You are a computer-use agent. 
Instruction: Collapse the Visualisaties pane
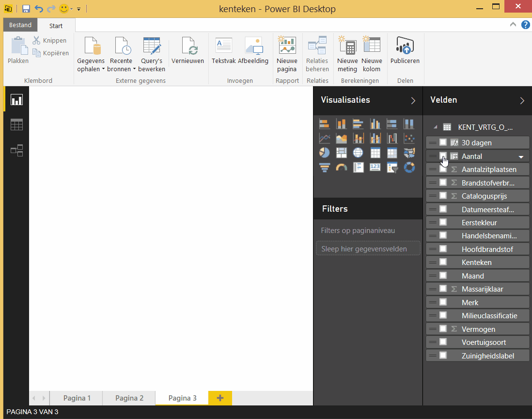tap(413, 101)
